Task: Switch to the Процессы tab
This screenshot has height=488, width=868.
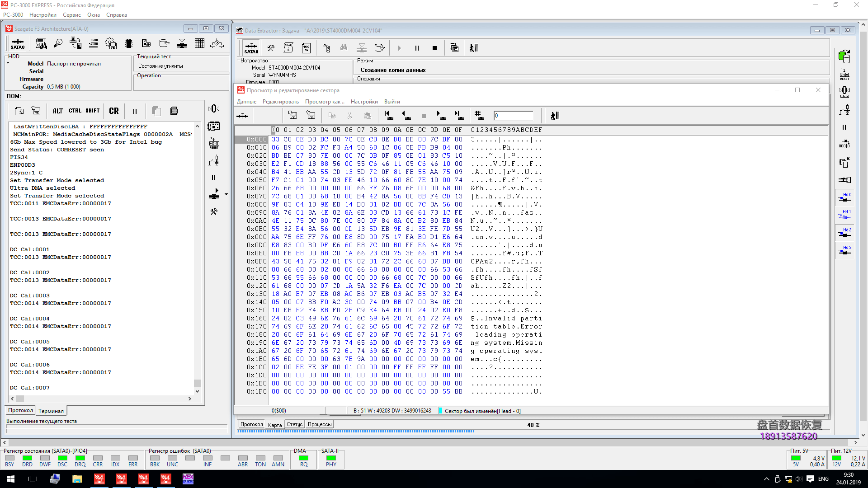Action: [320, 424]
